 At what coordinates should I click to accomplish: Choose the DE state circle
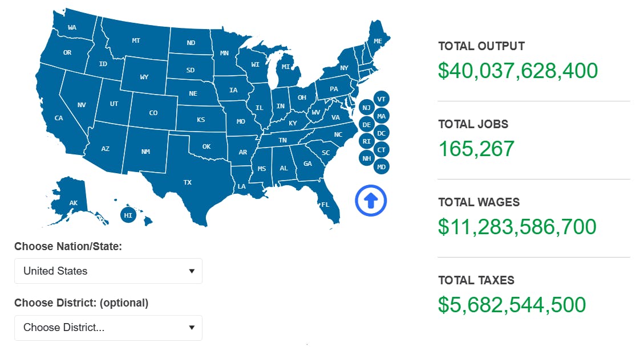point(367,125)
